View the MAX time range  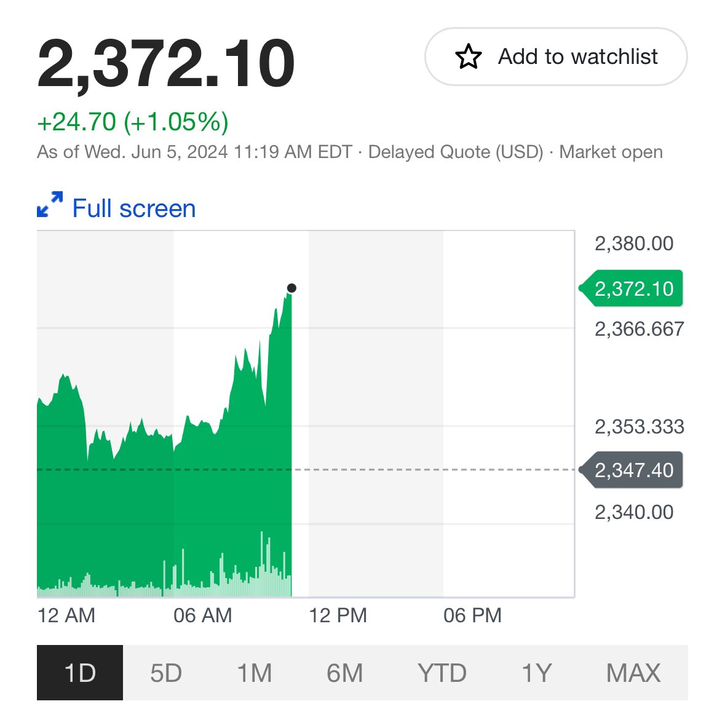[x=633, y=672]
